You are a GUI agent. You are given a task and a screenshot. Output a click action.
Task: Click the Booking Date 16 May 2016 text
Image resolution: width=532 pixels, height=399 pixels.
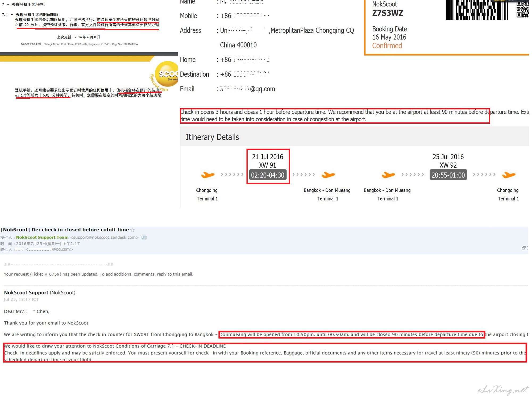tap(389, 33)
